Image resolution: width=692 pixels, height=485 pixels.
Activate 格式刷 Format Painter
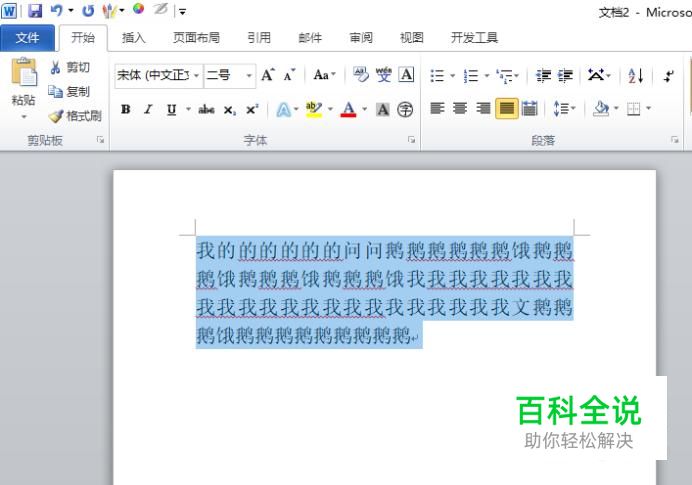tap(75, 116)
